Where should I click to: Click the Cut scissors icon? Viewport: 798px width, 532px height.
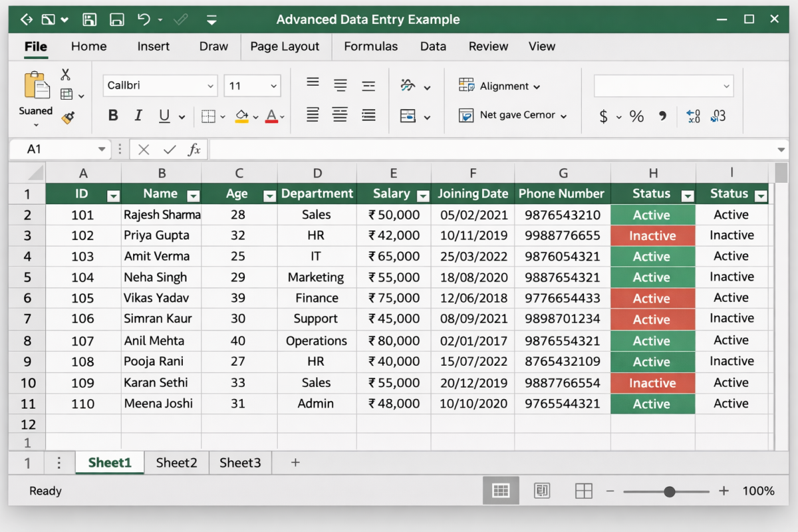click(x=66, y=74)
